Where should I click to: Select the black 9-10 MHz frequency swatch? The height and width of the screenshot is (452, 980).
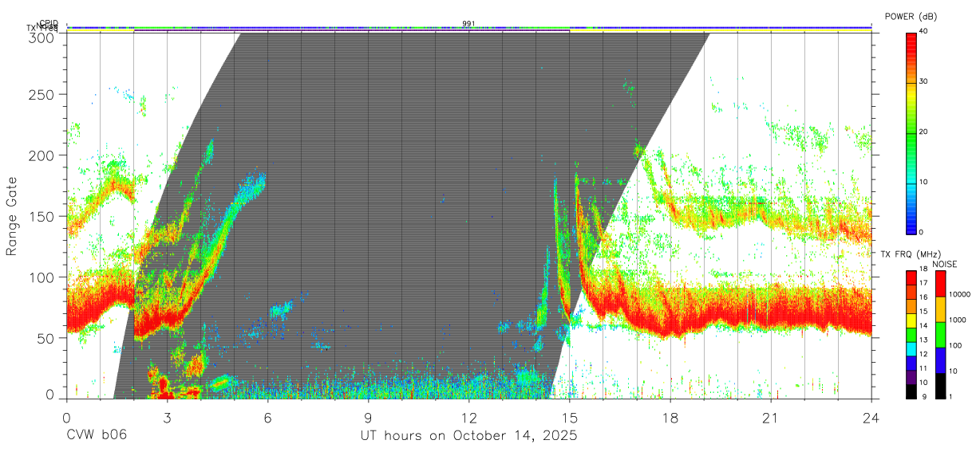[x=911, y=391]
